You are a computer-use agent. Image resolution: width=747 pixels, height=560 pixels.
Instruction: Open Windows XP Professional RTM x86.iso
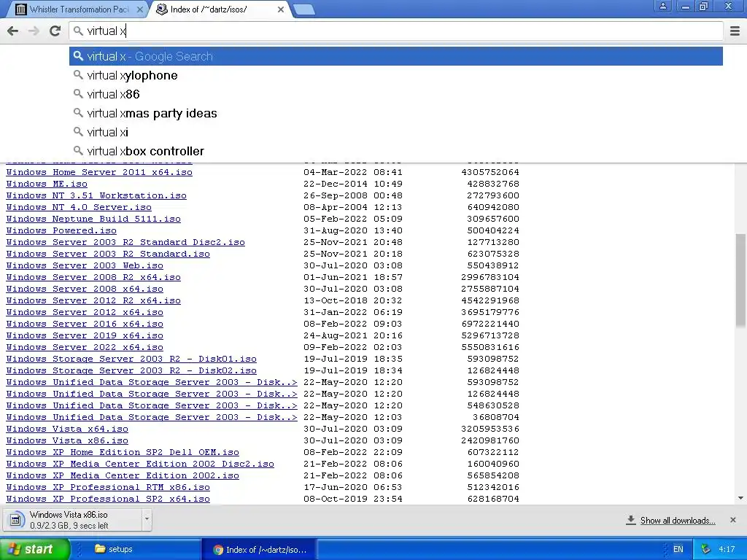(108, 487)
